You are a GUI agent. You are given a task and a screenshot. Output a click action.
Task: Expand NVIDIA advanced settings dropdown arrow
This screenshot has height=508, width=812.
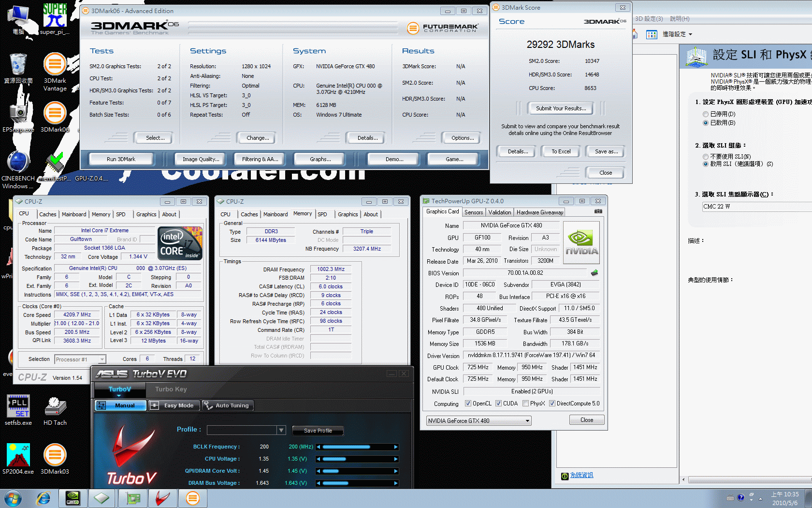[690, 34]
